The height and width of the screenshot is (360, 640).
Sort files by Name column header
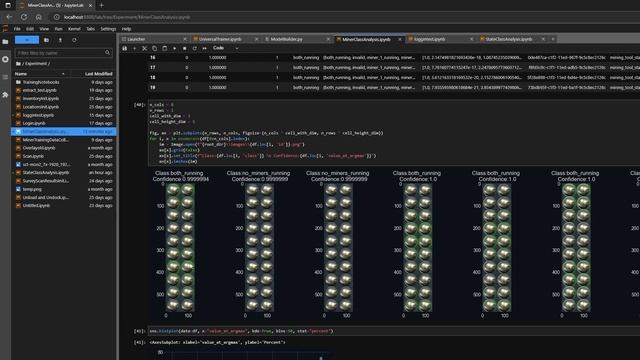(40, 74)
